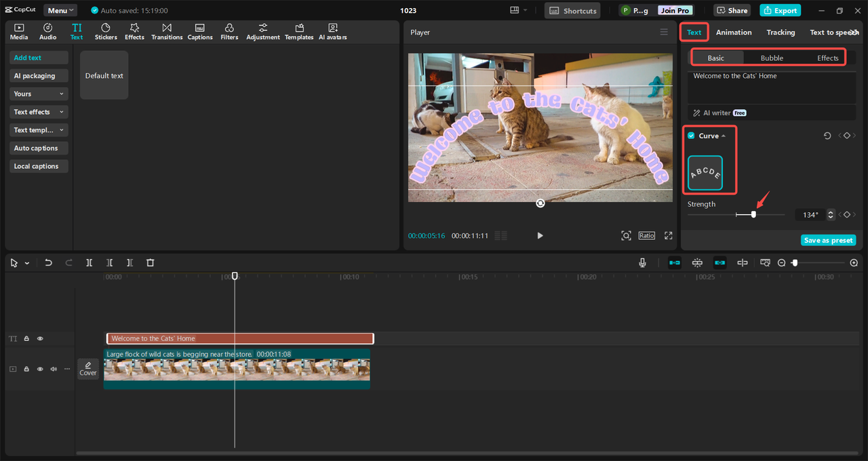Screen dimensions: 868x461
Task: Switch to the Animation tab
Action: (x=734, y=33)
